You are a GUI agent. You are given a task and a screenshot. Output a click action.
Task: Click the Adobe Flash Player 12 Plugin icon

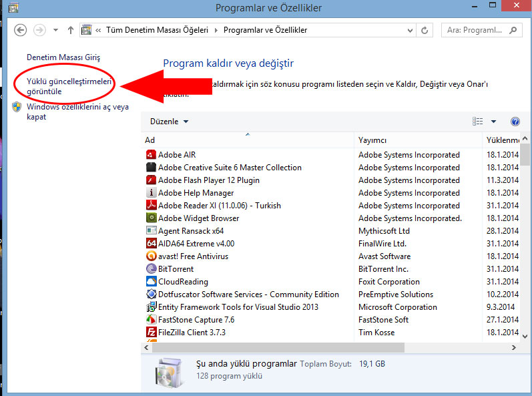click(151, 180)
